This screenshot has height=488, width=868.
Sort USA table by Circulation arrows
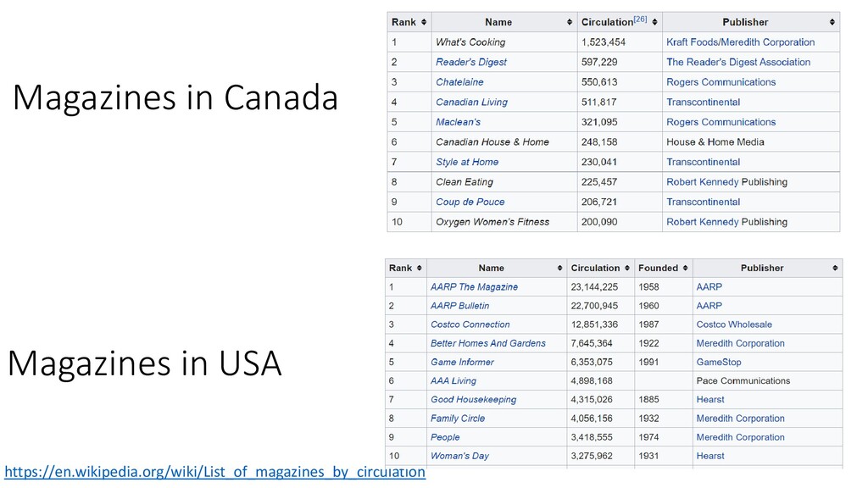[x=626, y=268]
